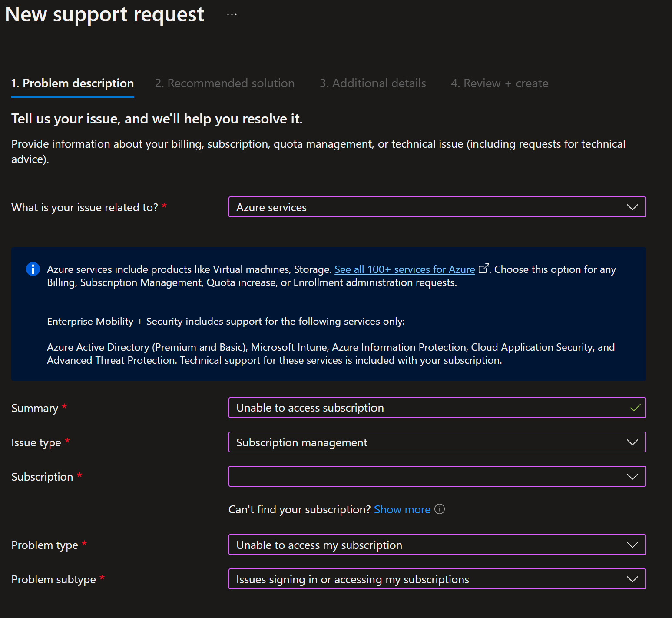The width and height of the screenshot is (672, 618).
Task: Select the Problem description tab
Action: pyautogui.click(x=73, y=83)
